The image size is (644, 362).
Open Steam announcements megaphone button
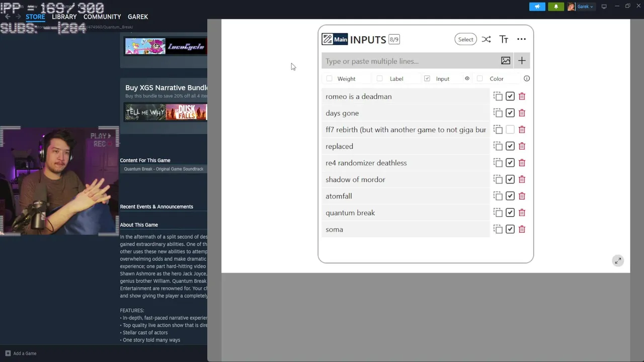(x=537, y=7)
